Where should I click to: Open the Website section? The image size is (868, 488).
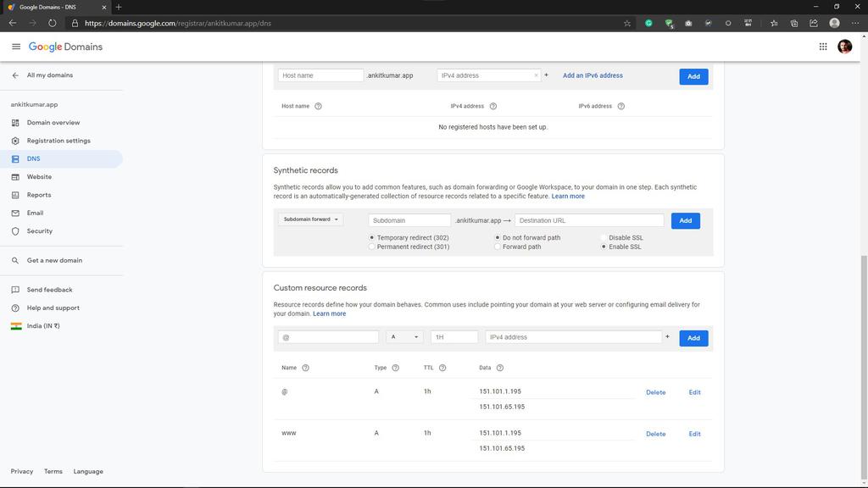(39, 177)
